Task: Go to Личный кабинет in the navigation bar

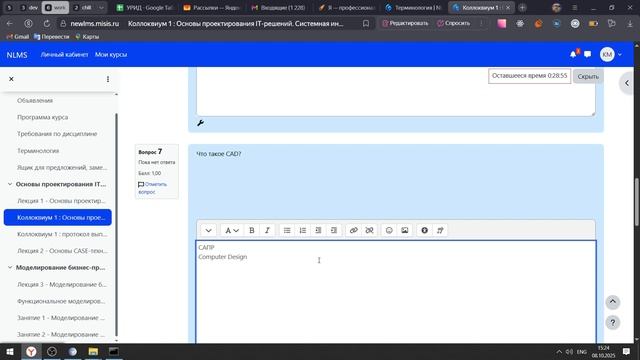Action: pyautogui.click(x=64, y=54)
